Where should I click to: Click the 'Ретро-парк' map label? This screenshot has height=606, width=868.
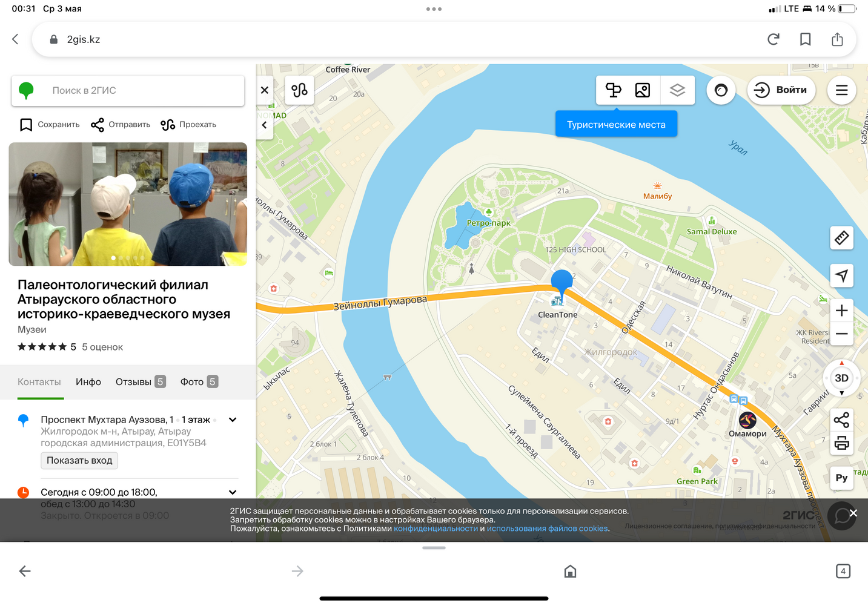pos(488,223)
